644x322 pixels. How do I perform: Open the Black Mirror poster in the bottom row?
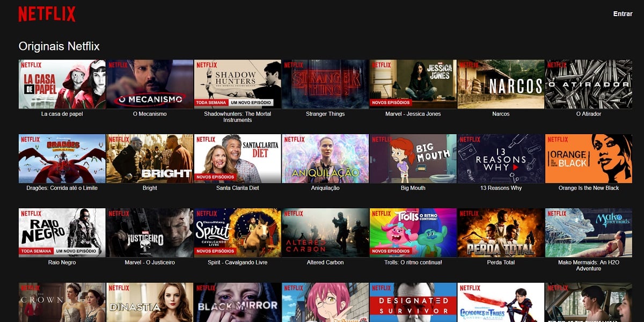238,302
